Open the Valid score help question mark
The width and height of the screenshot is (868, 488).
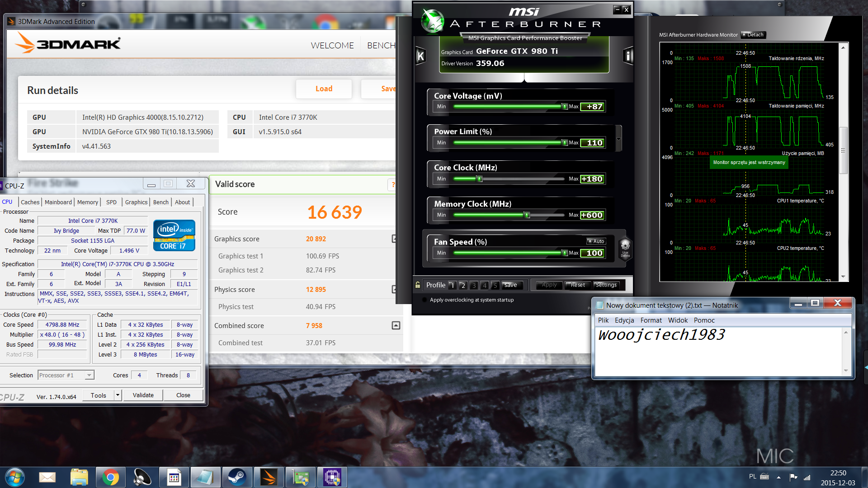tap(393, 184)
